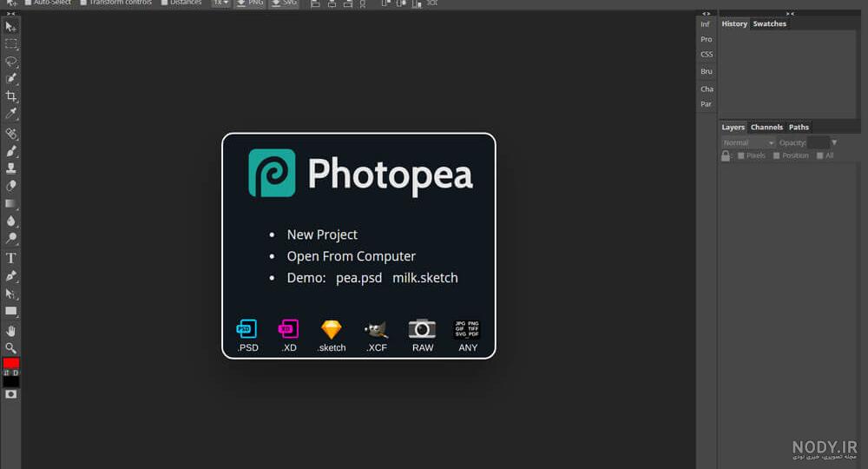Select the Spot Healing Brush tool
Image resolution: width=868 pixels, height=469 pixels.
click(10, 134)
